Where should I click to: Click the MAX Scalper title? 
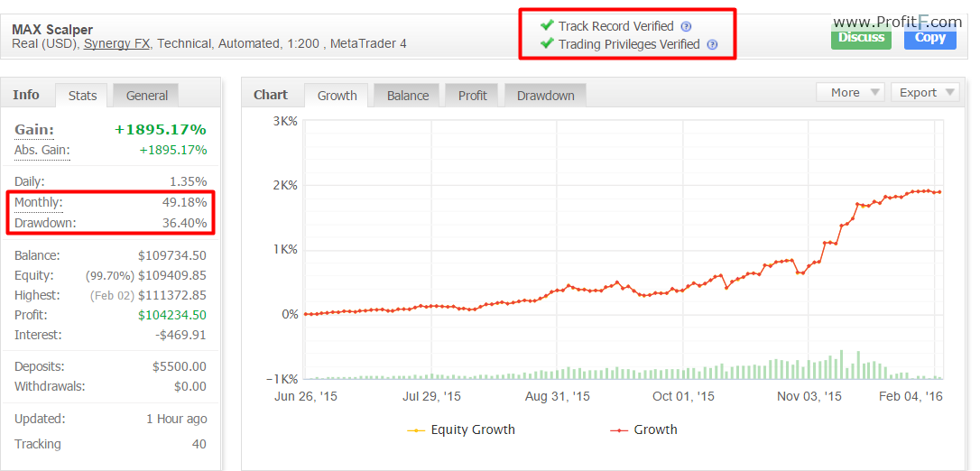52,30
